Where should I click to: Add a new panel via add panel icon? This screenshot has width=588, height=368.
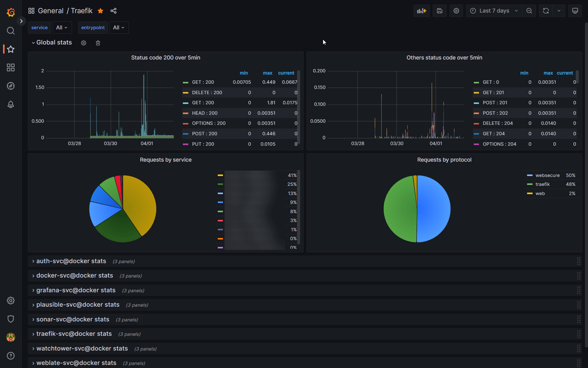click(x=422, y=10)
